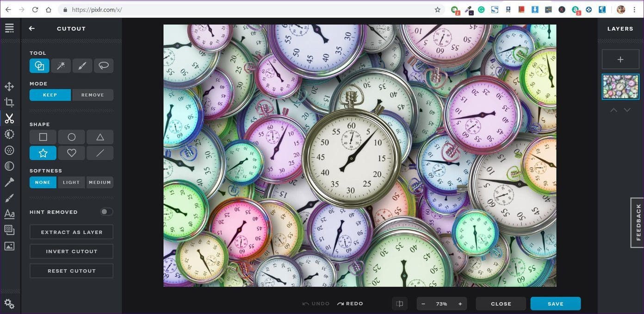The width and height of the screenshot is (644, 314).
Task: Select the Shape cutout tool
Action: tap(39, 66)
